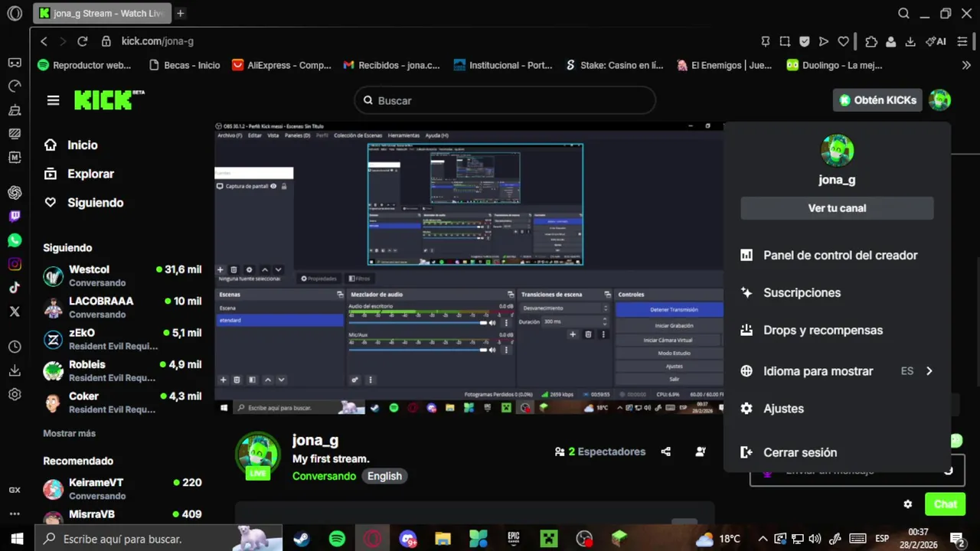The height and width of the screenshot is (551, 980).
Task: Open a new browser tab
Action: (x=181, y=13)
